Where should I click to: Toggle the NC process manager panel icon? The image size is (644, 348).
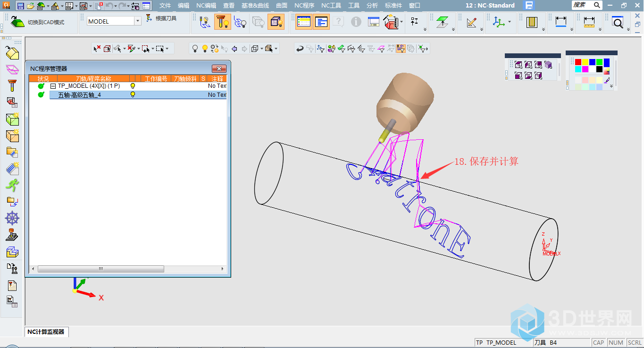(303, 22)
